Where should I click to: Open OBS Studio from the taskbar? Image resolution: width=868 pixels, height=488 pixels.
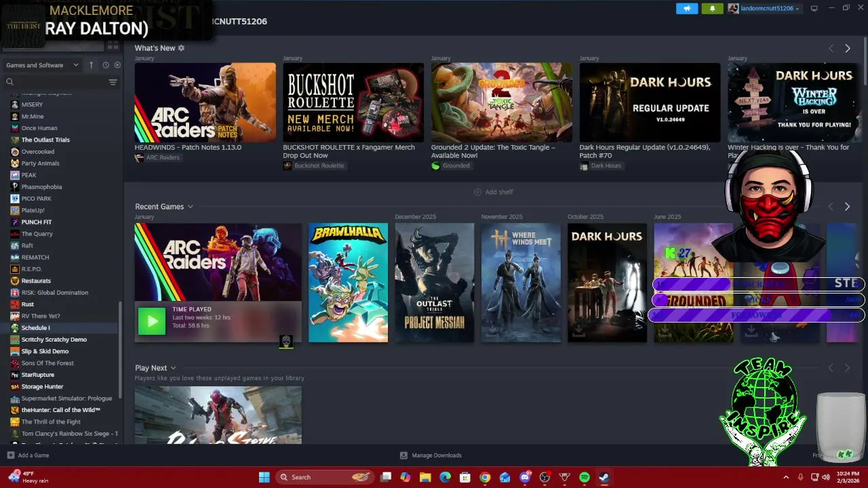545,477
